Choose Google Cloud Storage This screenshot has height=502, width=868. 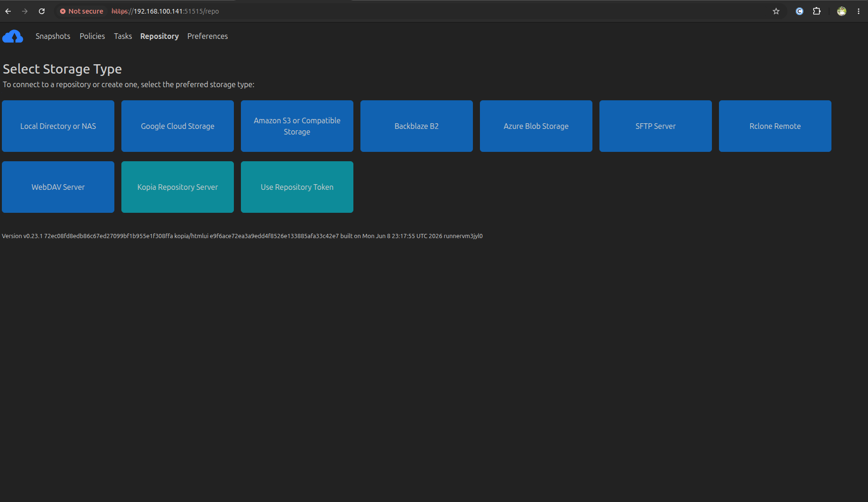point(178,126)
